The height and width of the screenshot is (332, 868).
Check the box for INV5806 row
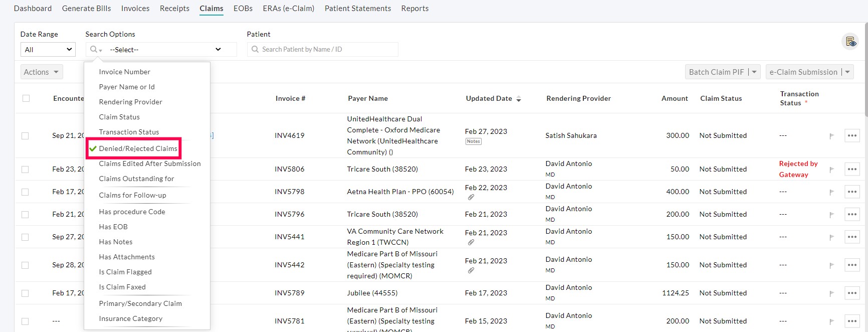(x=25, y=170)
